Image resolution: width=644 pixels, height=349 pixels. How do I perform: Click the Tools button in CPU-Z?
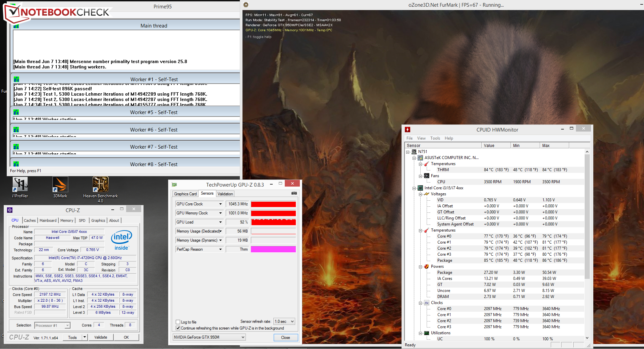(72, 337)
